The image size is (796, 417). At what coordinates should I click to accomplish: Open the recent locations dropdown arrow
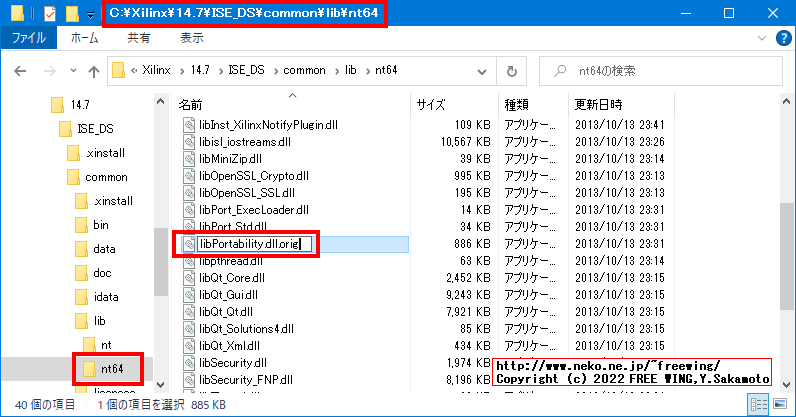pos(73,71)
